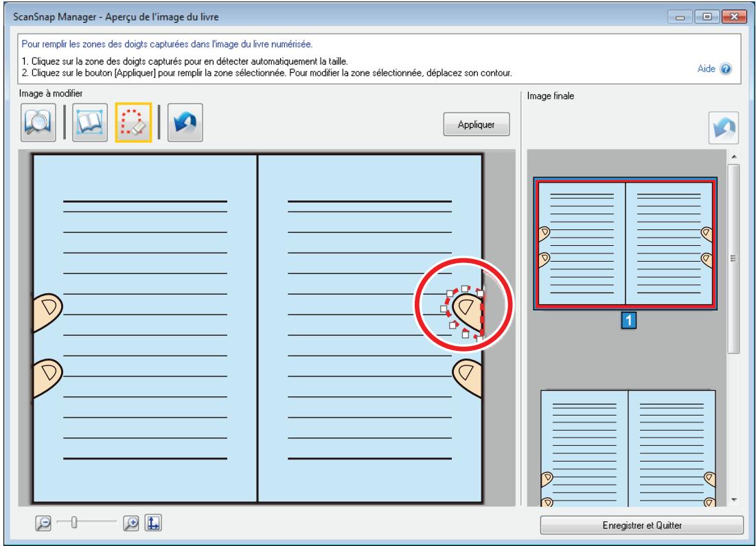Click the scroll down arrow in thumbnail list
The width and height of the screenshot is (756, 546).
pos(734,500)
